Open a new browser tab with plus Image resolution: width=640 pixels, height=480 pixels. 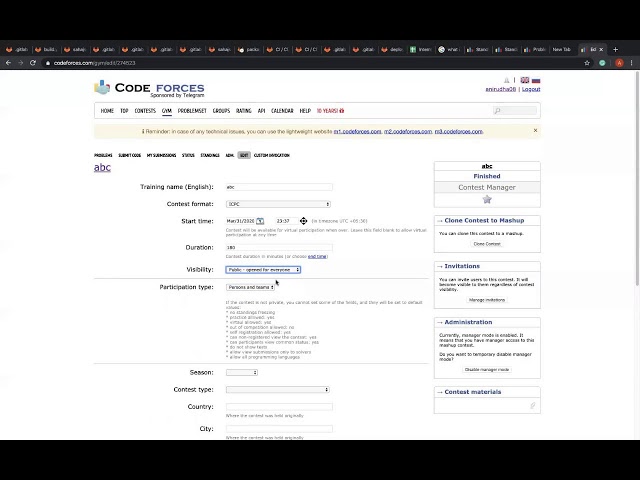pos(616,49)
